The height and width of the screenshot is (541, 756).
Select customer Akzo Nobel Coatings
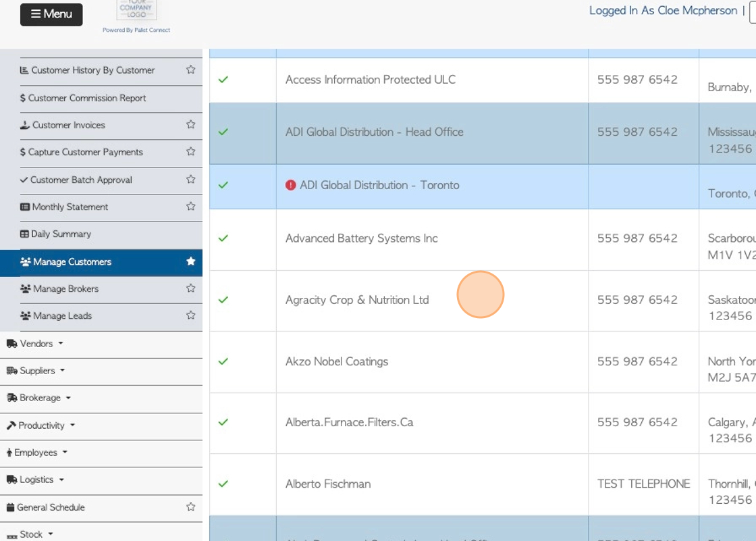coord(337,361)
